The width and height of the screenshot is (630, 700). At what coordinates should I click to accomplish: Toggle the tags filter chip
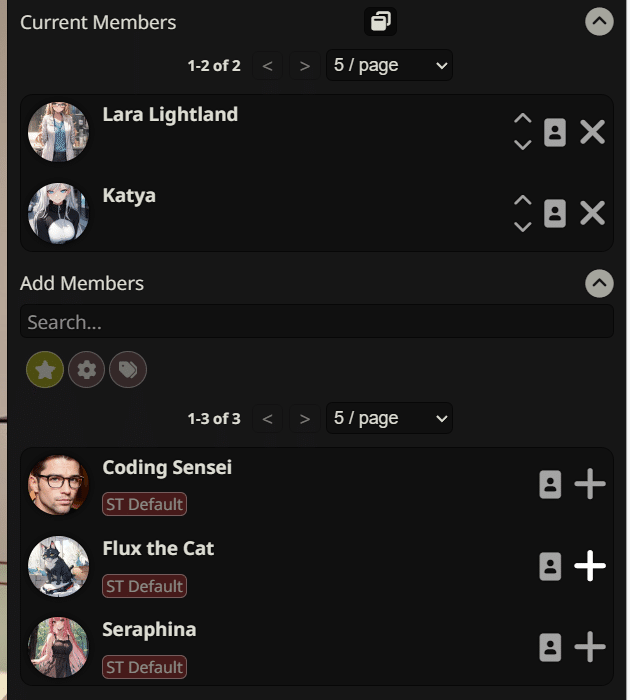coord(128,370)
